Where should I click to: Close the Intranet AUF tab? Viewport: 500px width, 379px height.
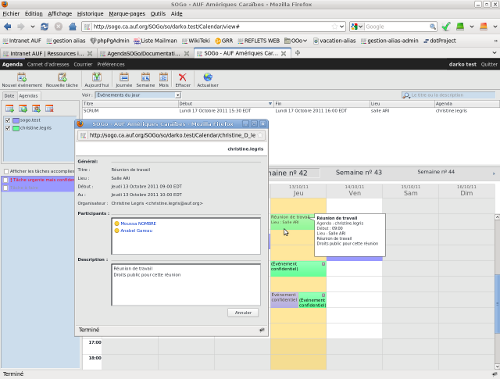tap(89, 53)
